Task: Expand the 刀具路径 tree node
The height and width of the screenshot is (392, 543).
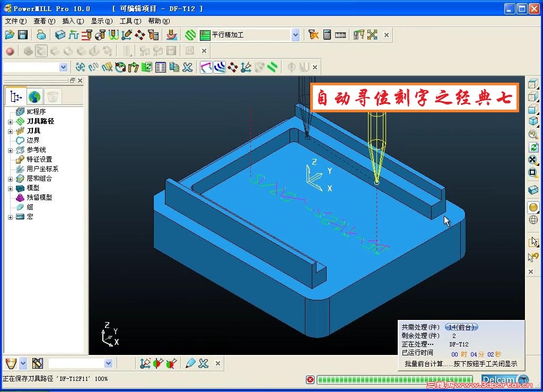Action: click(x=10, y=122)
